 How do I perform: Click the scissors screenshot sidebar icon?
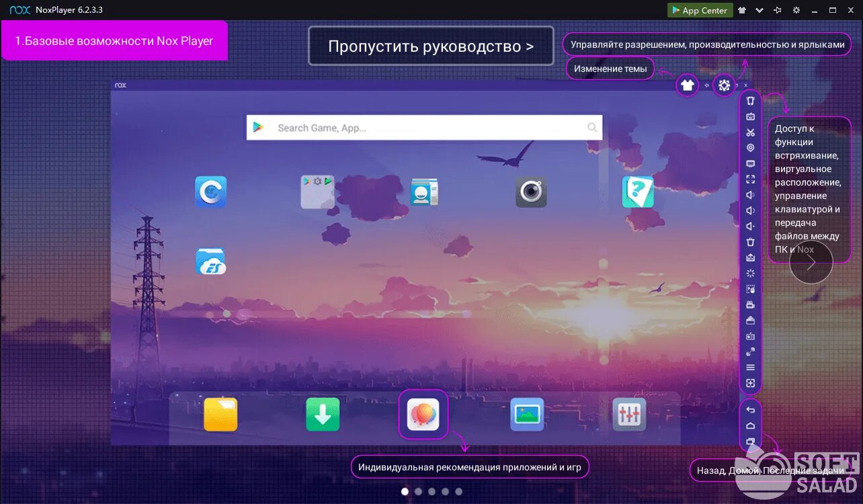coord(751,132)
